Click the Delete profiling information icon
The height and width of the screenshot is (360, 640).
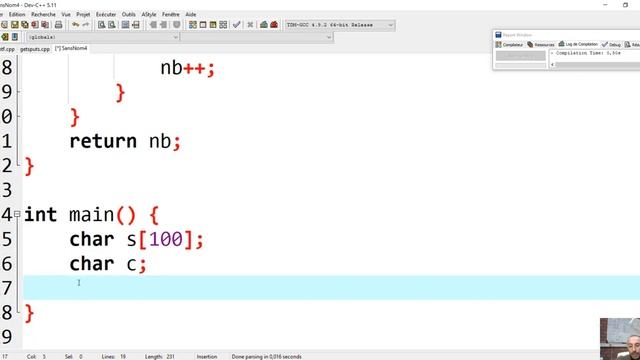[x=274, y=25]
